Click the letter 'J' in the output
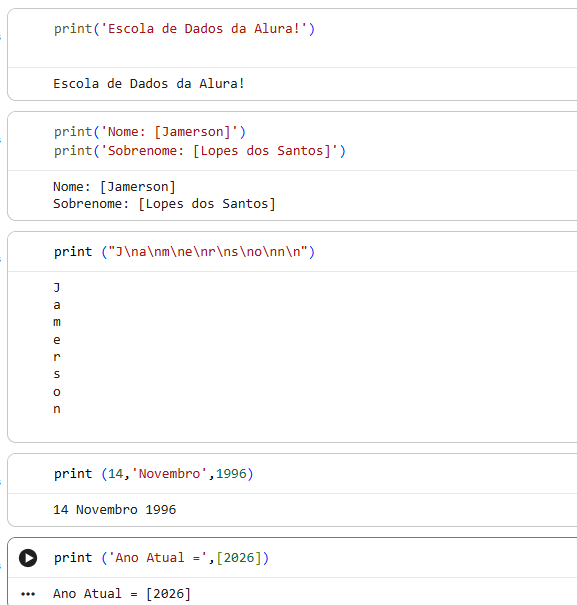The image size is (577, 605). pos(57,287)
